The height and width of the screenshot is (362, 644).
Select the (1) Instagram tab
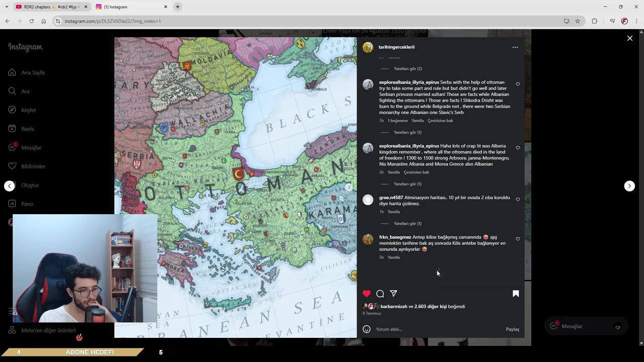pyautogui.click(x=131, y=7)
